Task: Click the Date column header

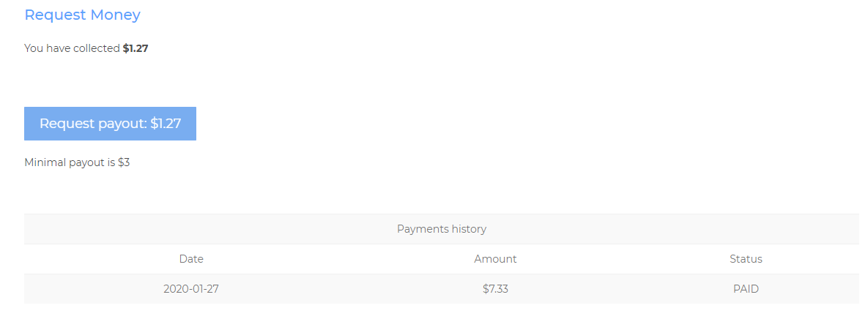Action: coord(191,259)
